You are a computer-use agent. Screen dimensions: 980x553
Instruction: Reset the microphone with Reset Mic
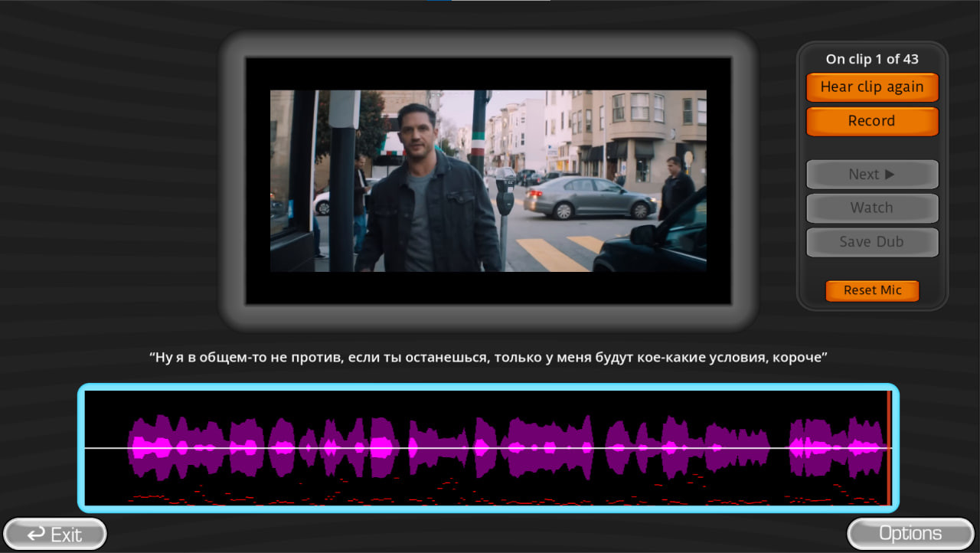(x=872, y=291)
